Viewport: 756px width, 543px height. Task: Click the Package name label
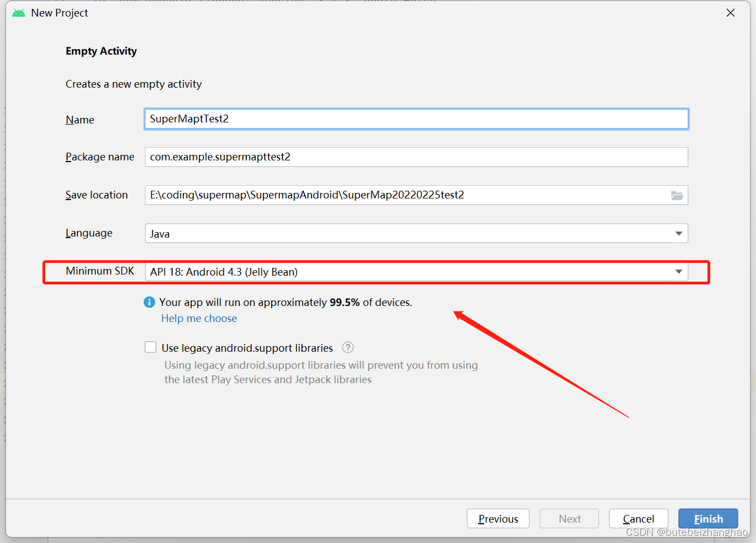100,157
